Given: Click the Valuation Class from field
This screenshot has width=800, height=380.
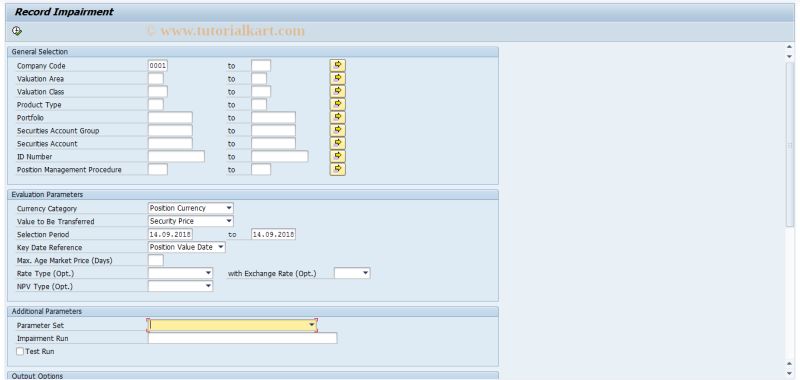Looking at the screenshot, I should click(158, 91).
